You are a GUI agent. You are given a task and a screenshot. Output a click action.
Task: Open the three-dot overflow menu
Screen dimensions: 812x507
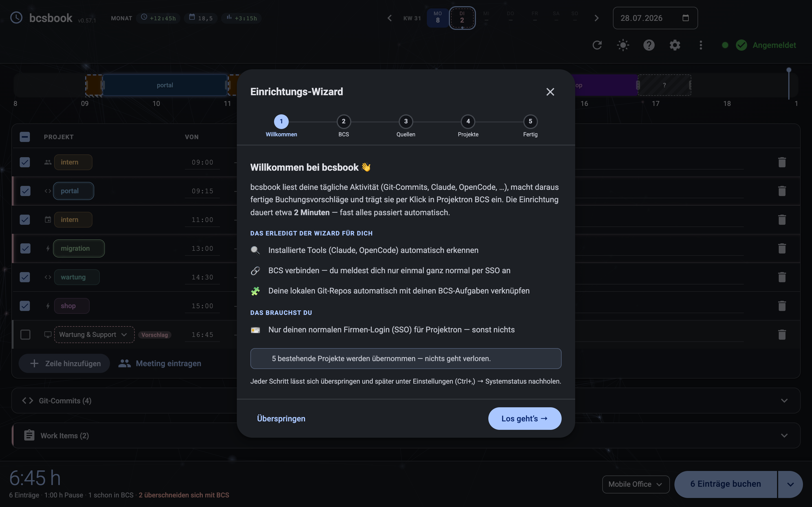click(701, 45)
